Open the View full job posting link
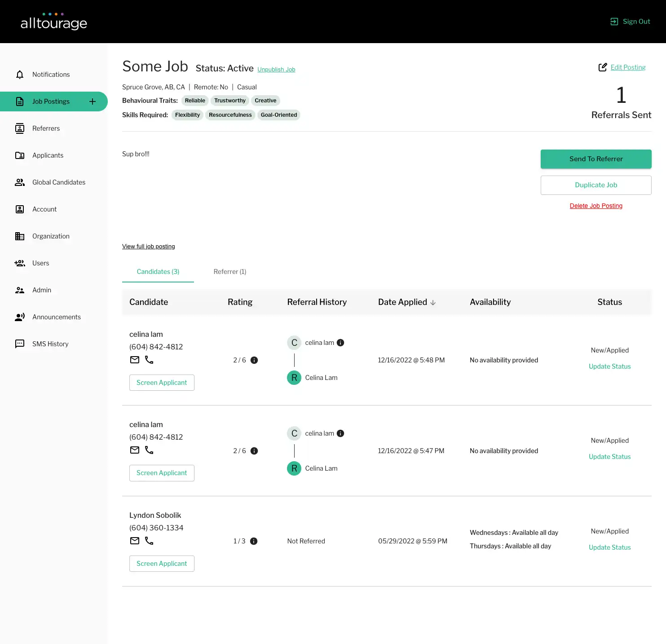Screen dimensions: 666x644 coord(149,246)
